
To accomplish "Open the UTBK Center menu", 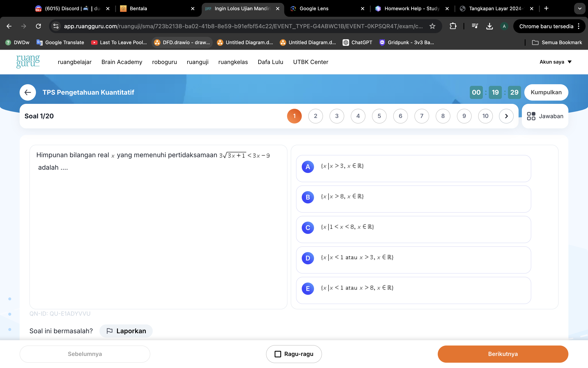I will pyautogui.click(x=311, y=62).
